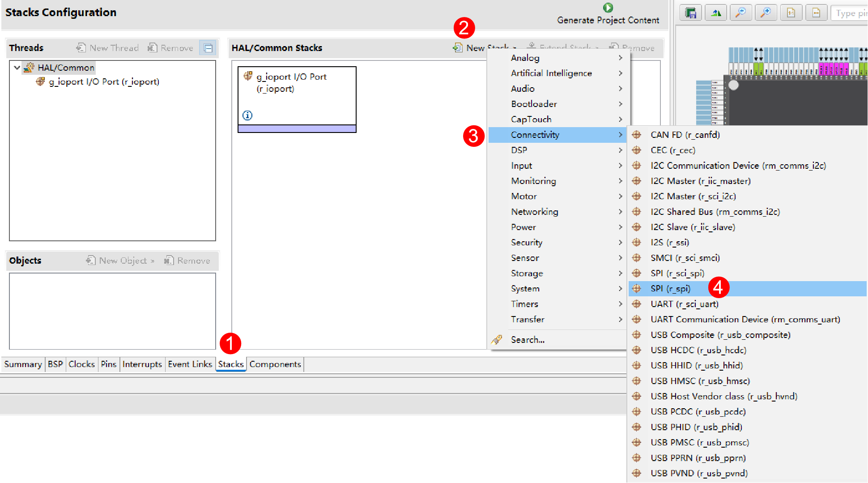Image resolution: width=868 pixels, height=483 pixels.
Task: Click the Generate Project Content label
Action: pos(608,20)
